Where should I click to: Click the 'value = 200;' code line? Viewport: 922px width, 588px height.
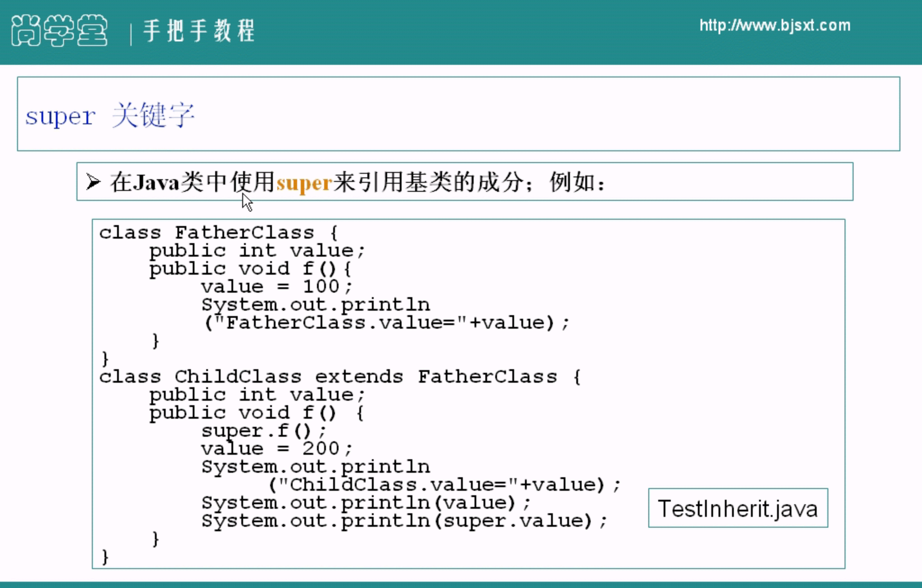click(x=276, y=448)
